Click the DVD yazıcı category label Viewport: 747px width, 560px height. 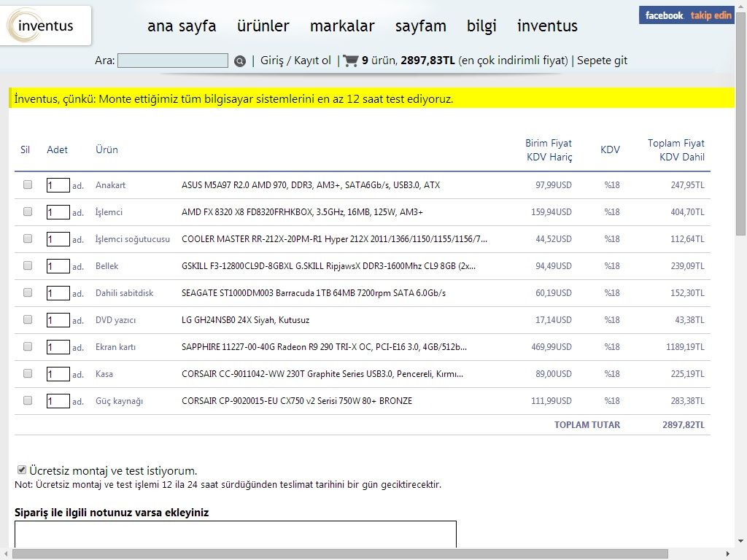[115, 320]
